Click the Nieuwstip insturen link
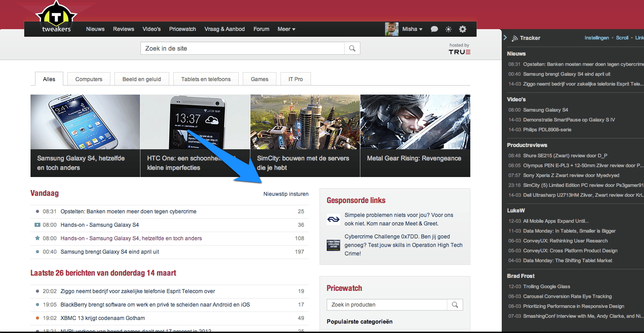Image resolution: width=644 pixels, height=333 pixels. 286,194
